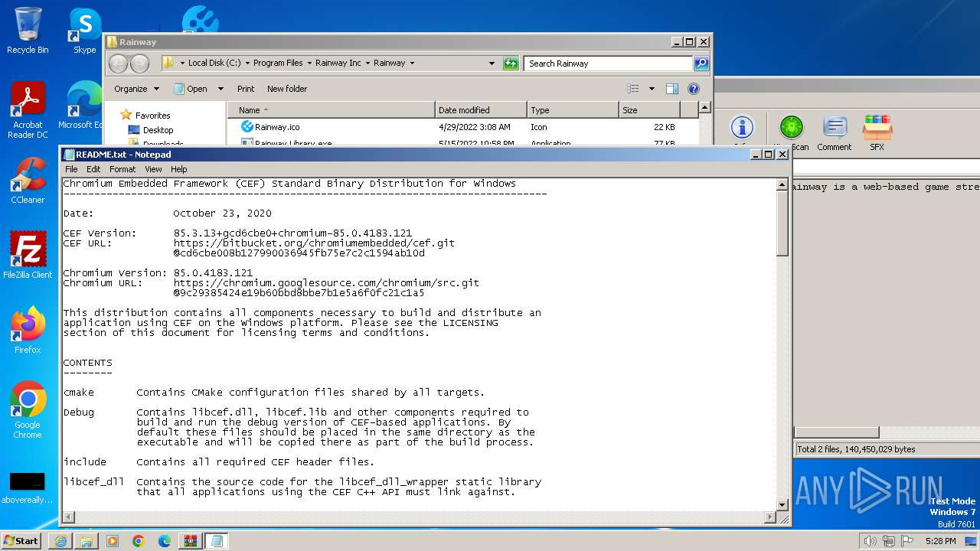Click the Organize dropdown in Rainway Explorer window
Screen dimensions: 980x551
point(136,89)
